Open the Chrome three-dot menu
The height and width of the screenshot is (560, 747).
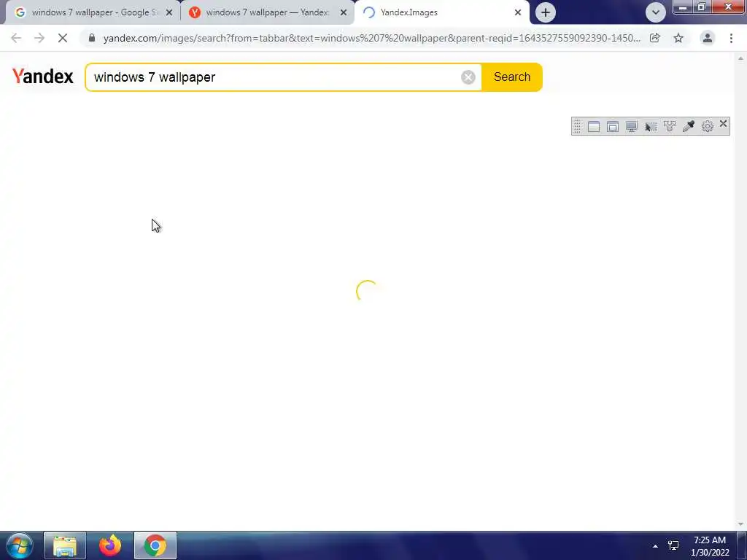pyautogui.click(x=731, y=38)
